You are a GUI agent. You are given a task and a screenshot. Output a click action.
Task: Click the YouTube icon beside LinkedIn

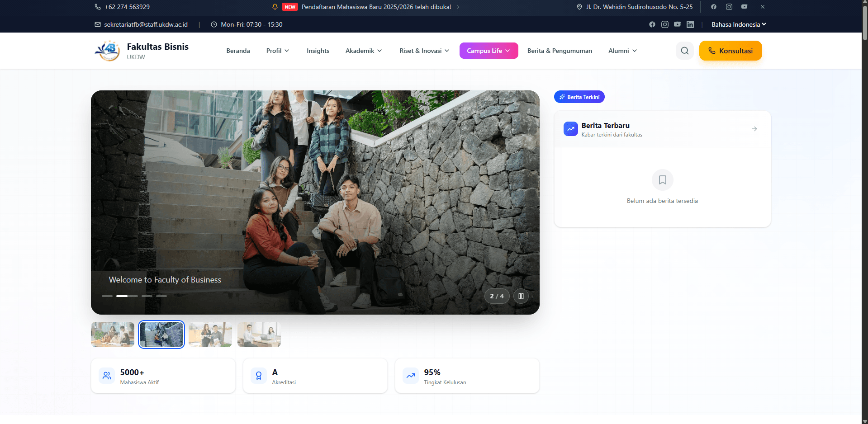tap(677, 24)
